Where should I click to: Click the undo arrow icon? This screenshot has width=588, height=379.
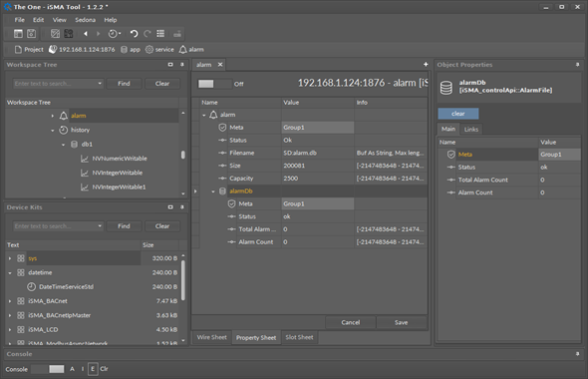tap(134, 34)
